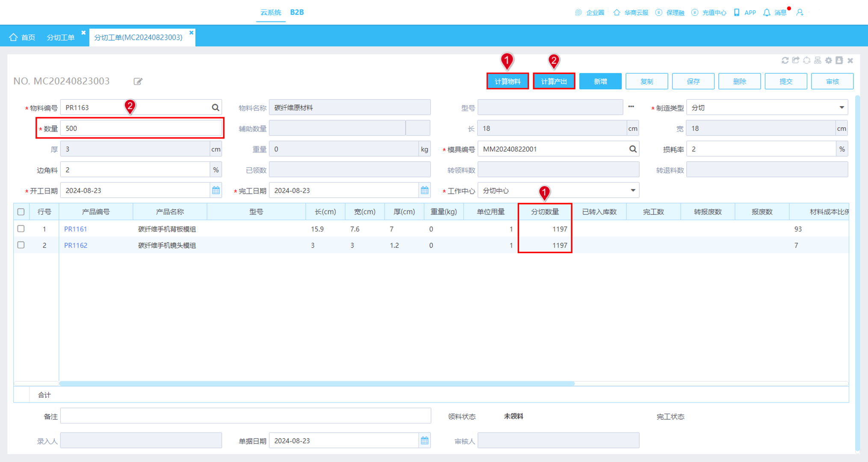Click the edit pencil icon beside order number
The image size is (868, 462).
[138, 81]
